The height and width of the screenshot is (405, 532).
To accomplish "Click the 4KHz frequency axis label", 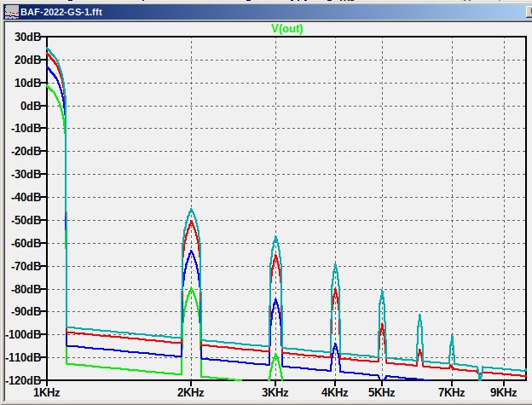I will coord(335,393).
